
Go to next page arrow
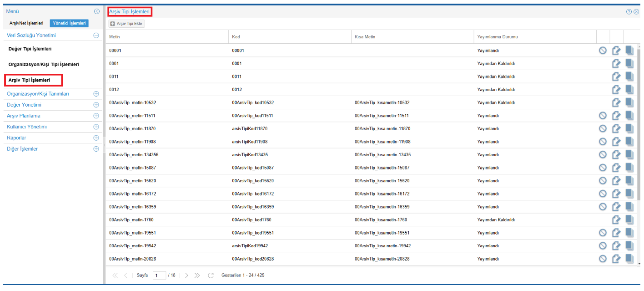[186, 276]
